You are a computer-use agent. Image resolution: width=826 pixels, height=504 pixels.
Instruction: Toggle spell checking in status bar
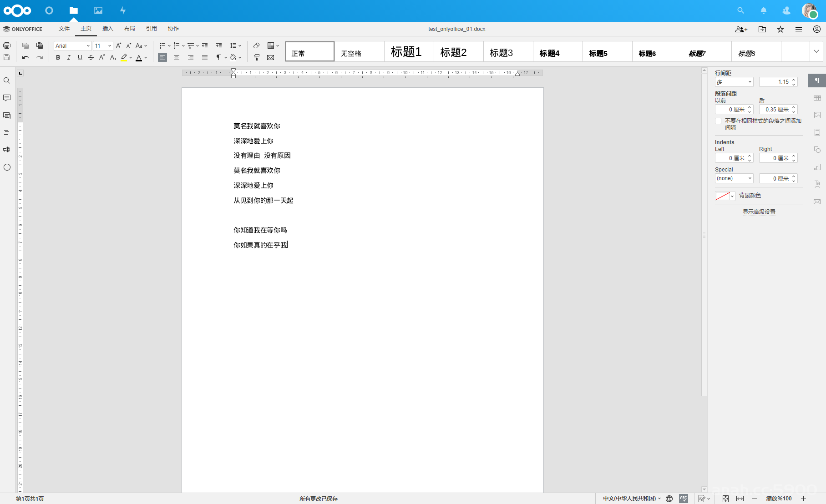coord(684,499)
